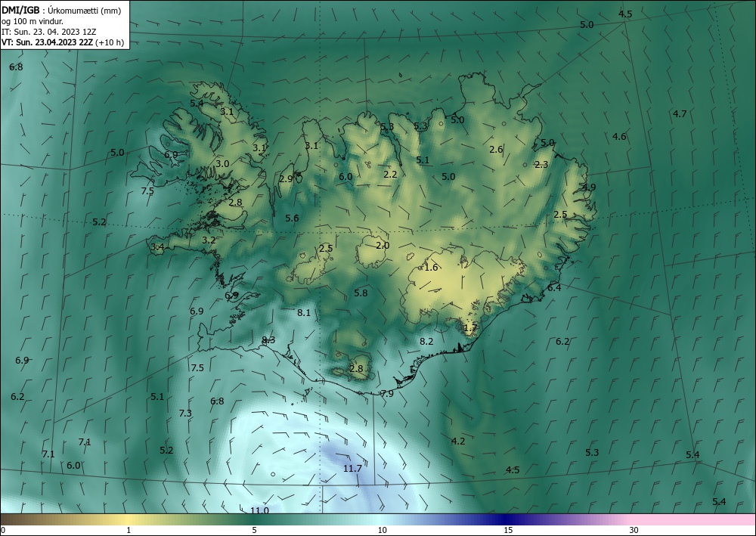Click the 1.6 value on the glacier

pos(431,268)
